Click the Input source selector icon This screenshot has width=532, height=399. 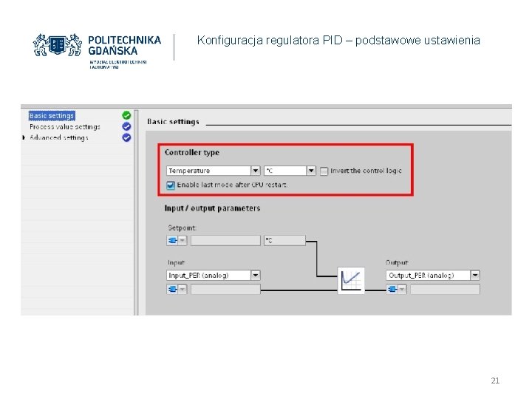pyautogui.click(x=177, y=290)
